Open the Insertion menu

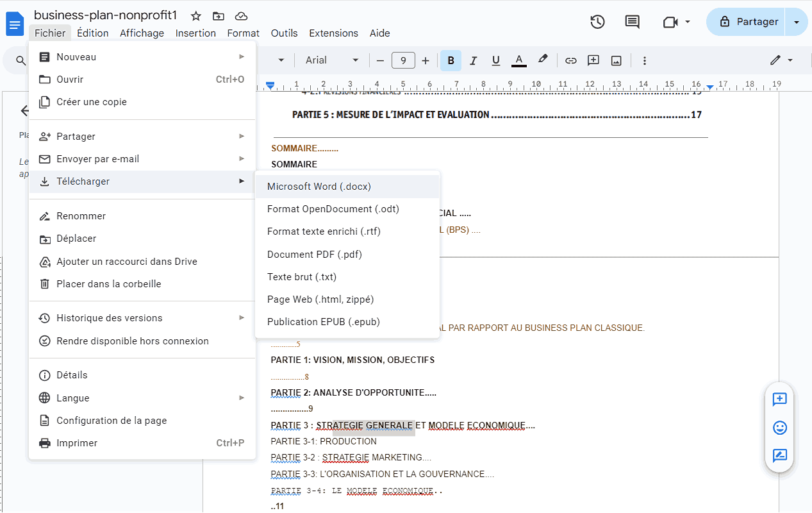(196, 33)
